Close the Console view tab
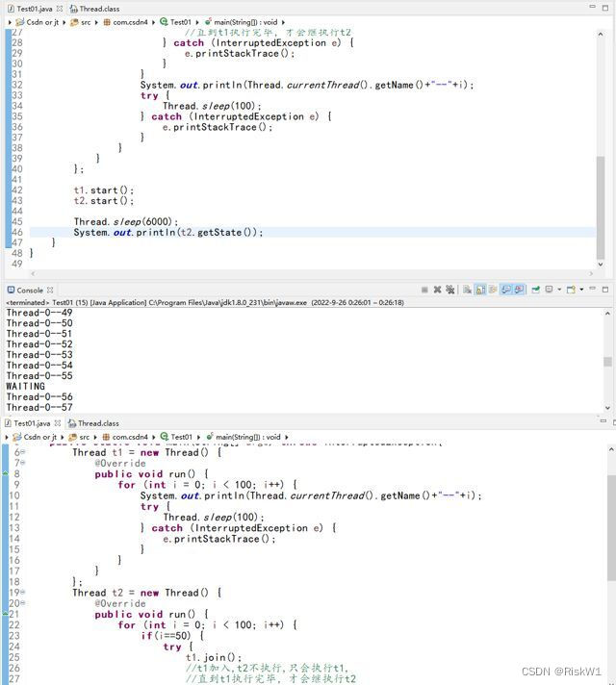This screenshot has height=685, width=616. [50, 291]
